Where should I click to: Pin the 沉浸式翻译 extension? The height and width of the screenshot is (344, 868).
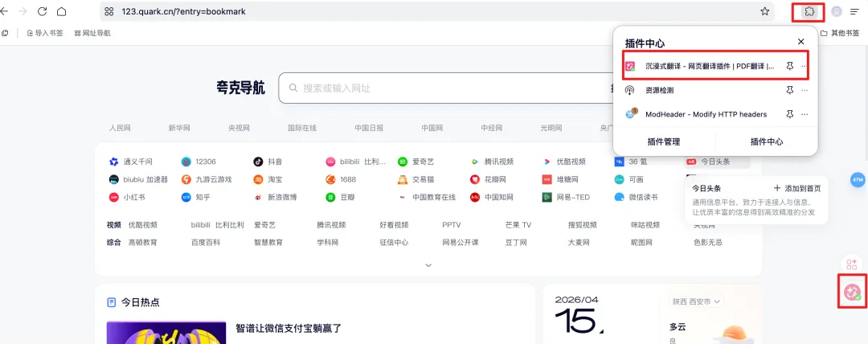[790, 67]
